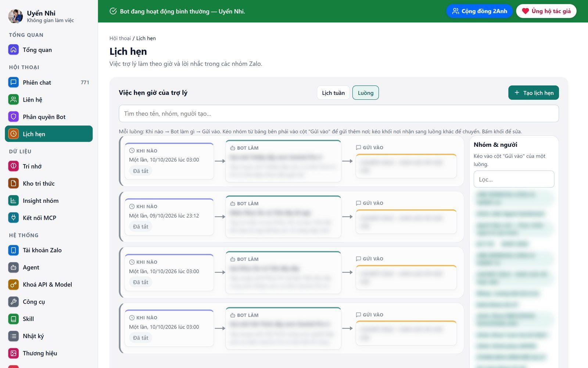Click the Việc hẹn giờ của trợ lý heading
This screenshot has height=368, width=588.
[x=153, y=93]
